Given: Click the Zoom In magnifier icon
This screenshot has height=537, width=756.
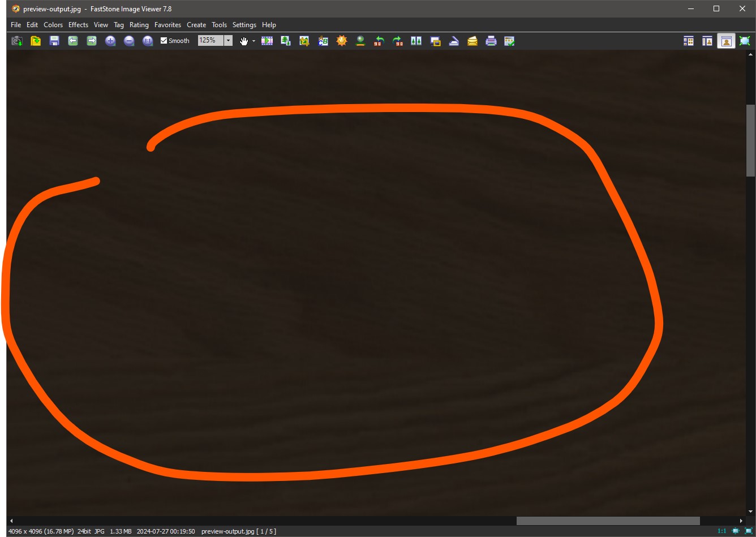Looking at the screenshot, I should 110,41.
